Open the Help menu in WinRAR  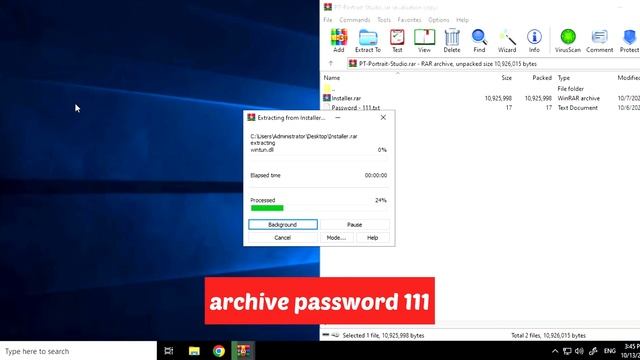point(462,20)
